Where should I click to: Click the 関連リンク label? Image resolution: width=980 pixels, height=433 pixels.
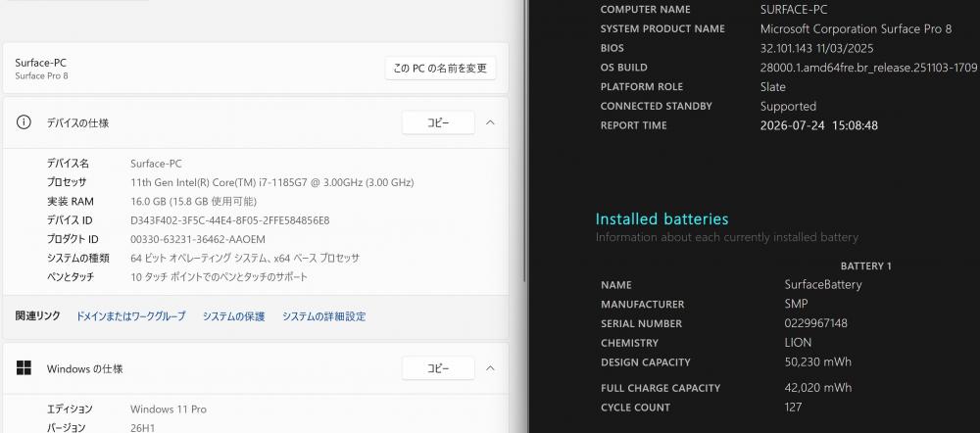[37, 316]
